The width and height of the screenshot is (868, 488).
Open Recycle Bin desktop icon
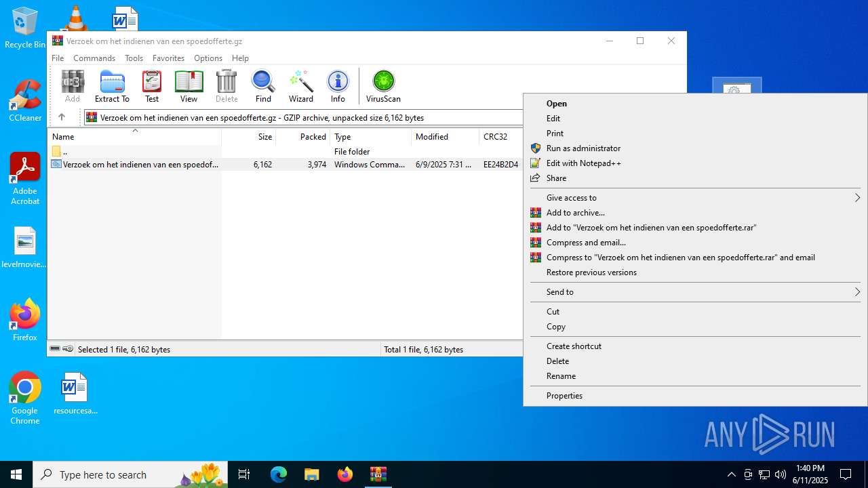pyautogui.click(x=25, y=28)
